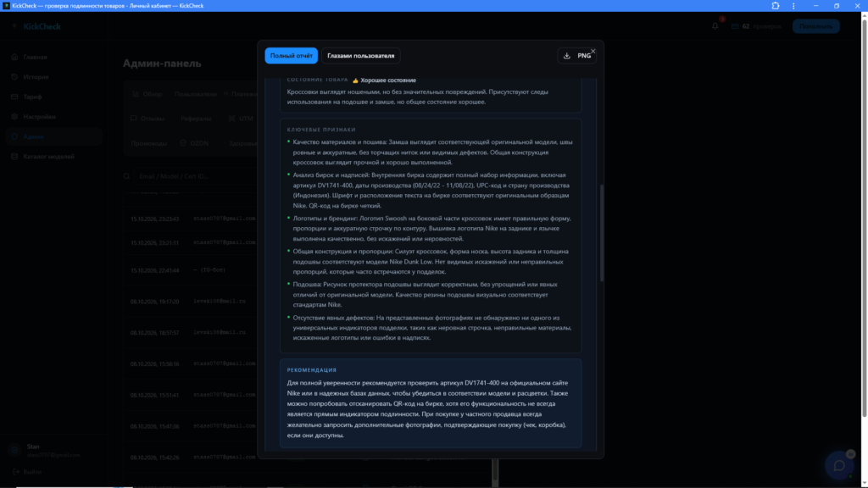Select row dated 08.10.2026, 15:47:36
The height and width of the screenshot is (488, 868).
click(190, 426)
